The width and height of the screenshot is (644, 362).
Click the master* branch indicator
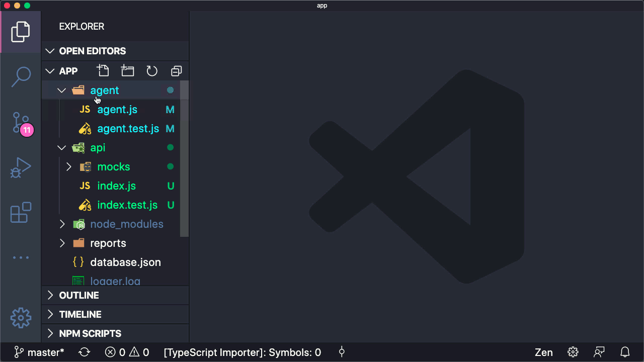(x=39, y=352)
